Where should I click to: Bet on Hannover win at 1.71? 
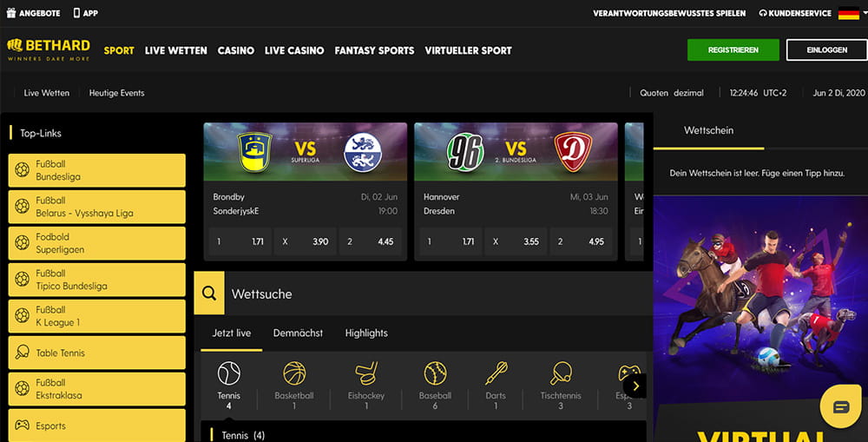coord(450,241)
